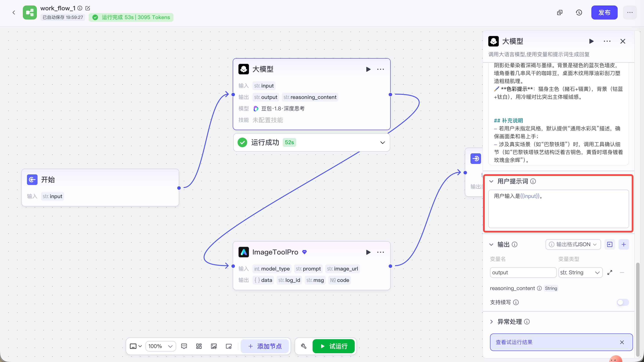Image resolution: width=644 pixels, height=362 pixels.
Task: Open the 输出格式JSON dropdown
Action: coord(573,244)
